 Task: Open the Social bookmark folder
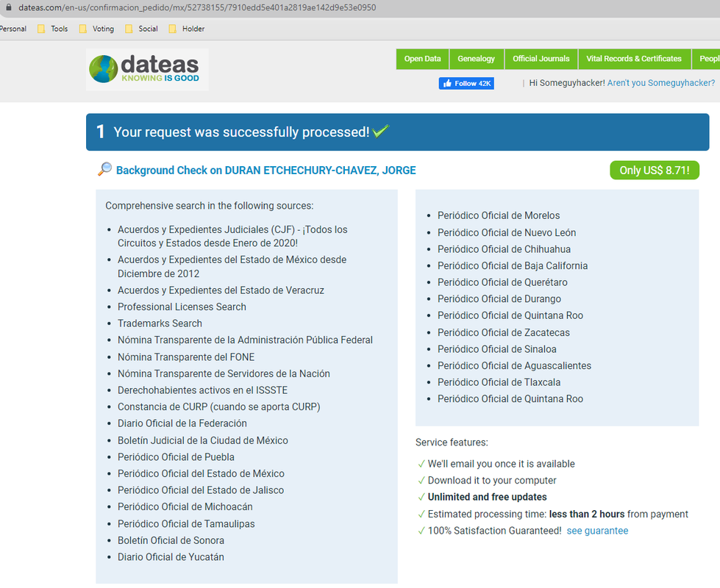pos(141,29)
